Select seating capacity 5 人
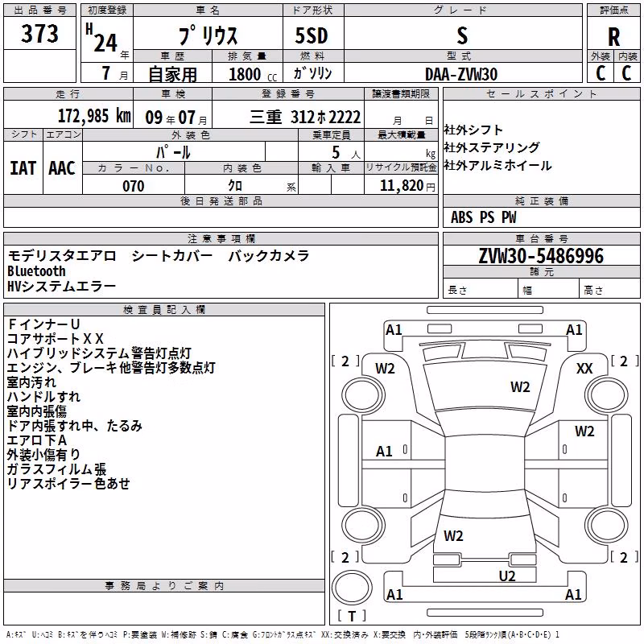 (x=346, y=153)
